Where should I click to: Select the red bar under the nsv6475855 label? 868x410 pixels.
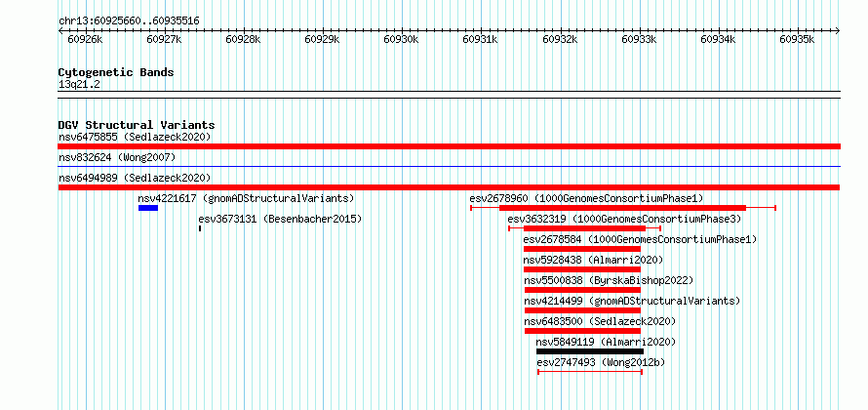tap(449, 146)
